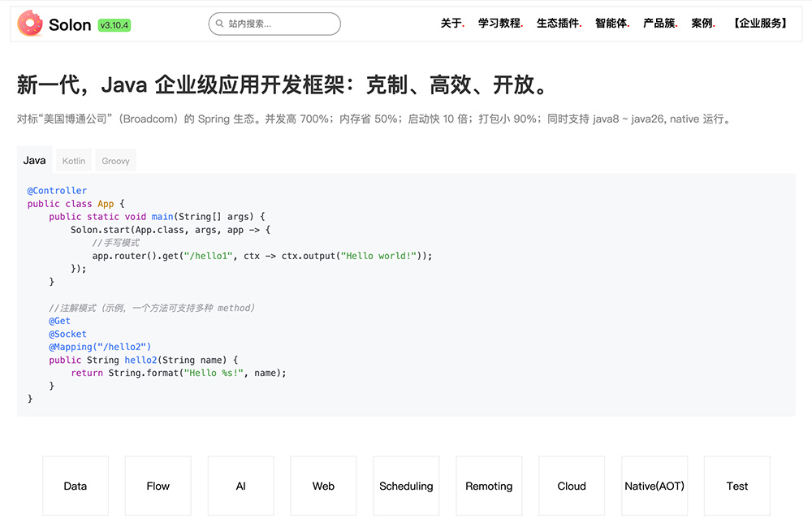
Task: Open the 产品簇 menu
Action: pos(660,24)
